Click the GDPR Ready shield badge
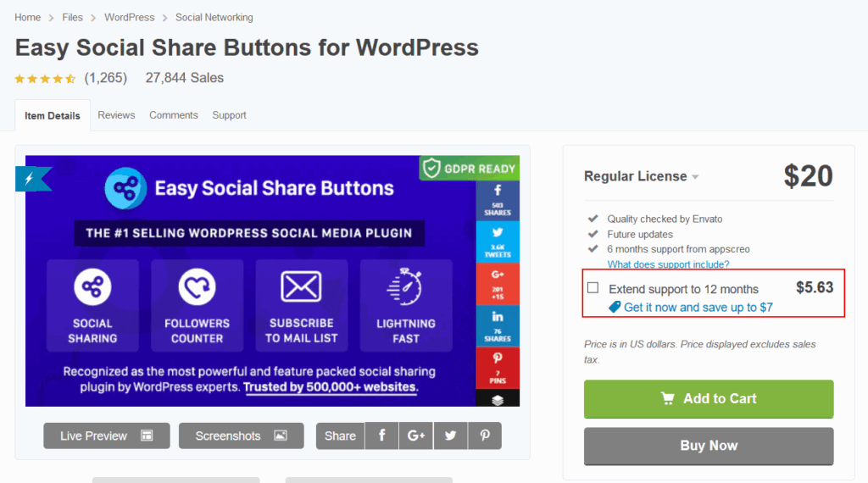Viewport: 868px width, 483px height. [x=469, y=168]
